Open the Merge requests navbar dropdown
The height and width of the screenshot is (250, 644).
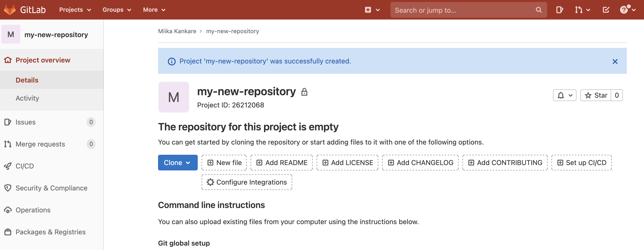click(582, 10)
